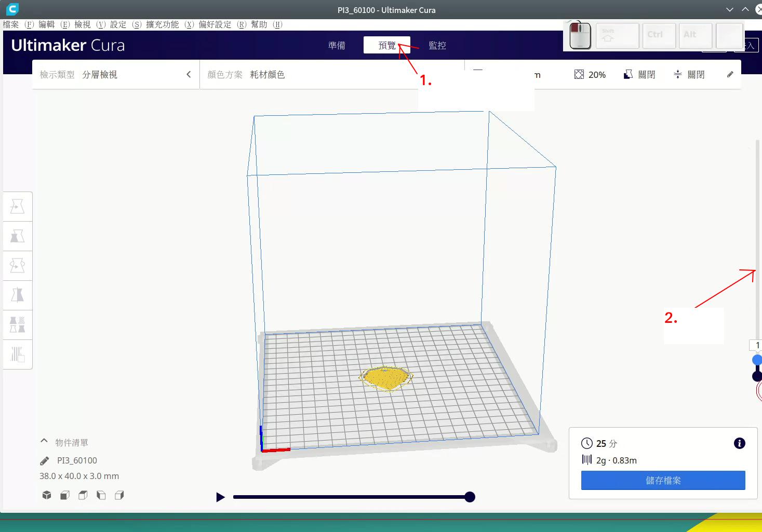Click the filament spool icon near 2g
Screen dimensions: 762x532
pyautogui.click(x=586, y=459)
